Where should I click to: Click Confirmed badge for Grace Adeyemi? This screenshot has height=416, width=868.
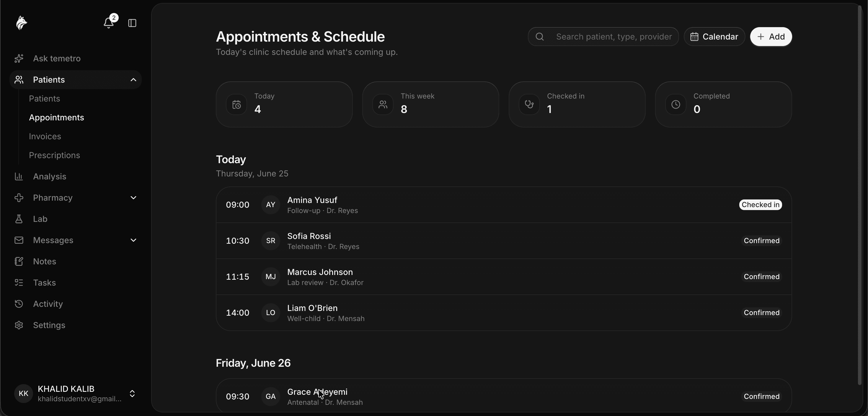coord(761,396)
